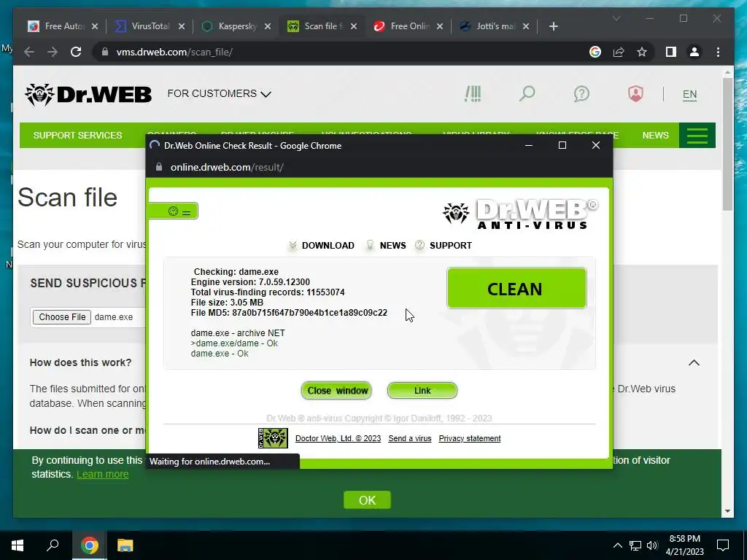
Task: Switch to Free Onlin tab
Action: point(409,26)
